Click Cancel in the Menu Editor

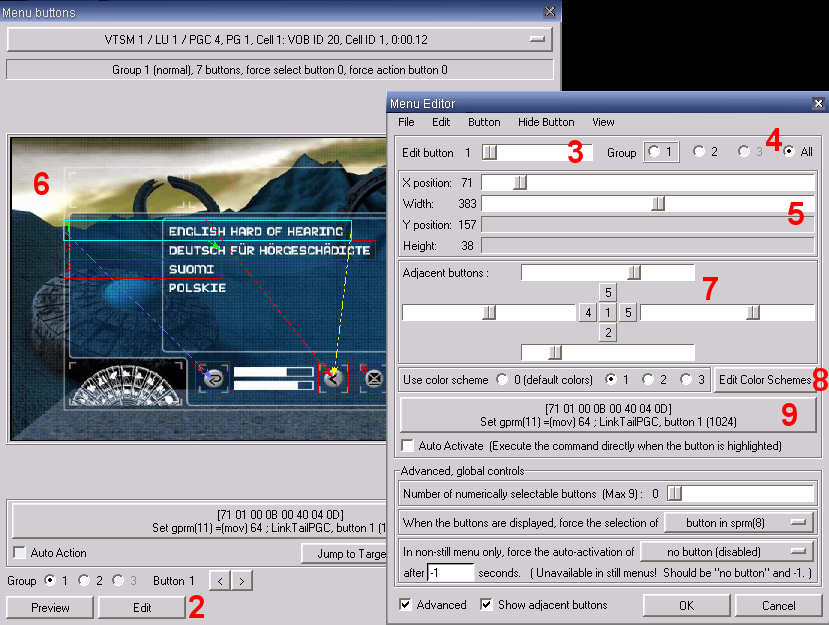click(778, 605)
